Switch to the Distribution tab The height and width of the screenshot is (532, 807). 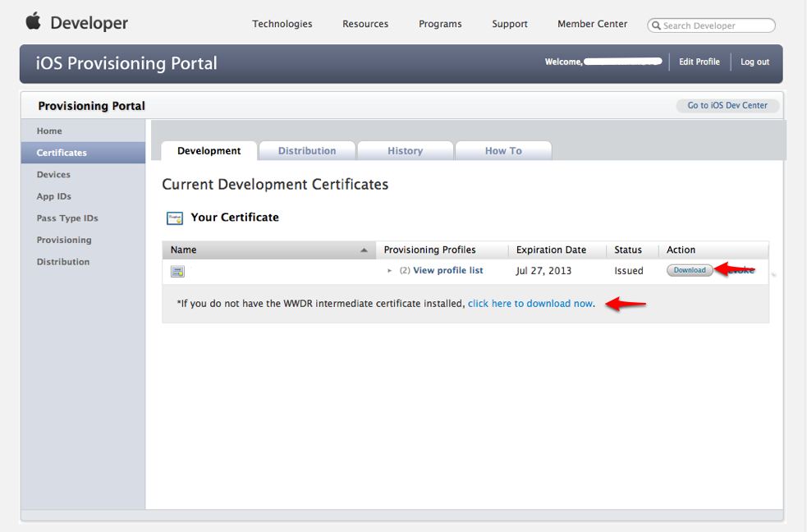click(307, 151)
